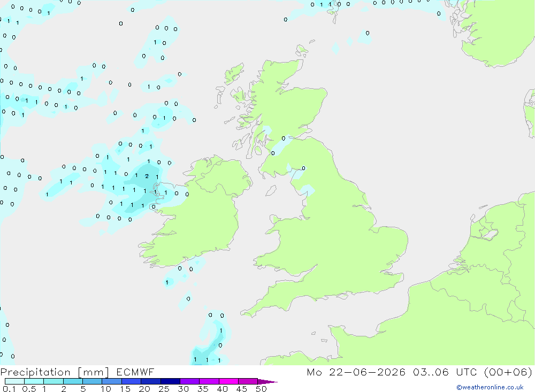The image size is (535, 392).
Task: Pick the 35–40 mm violet legend swatch
Action: (209, 381)
